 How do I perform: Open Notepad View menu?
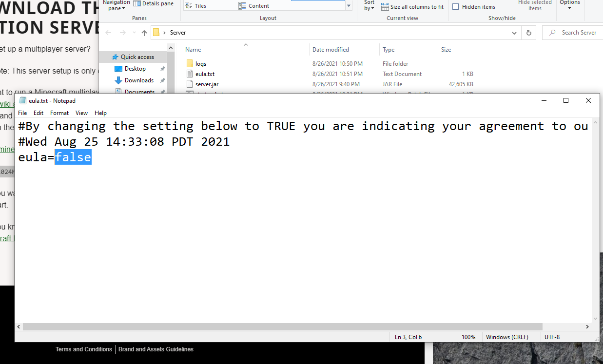[81, 113]
